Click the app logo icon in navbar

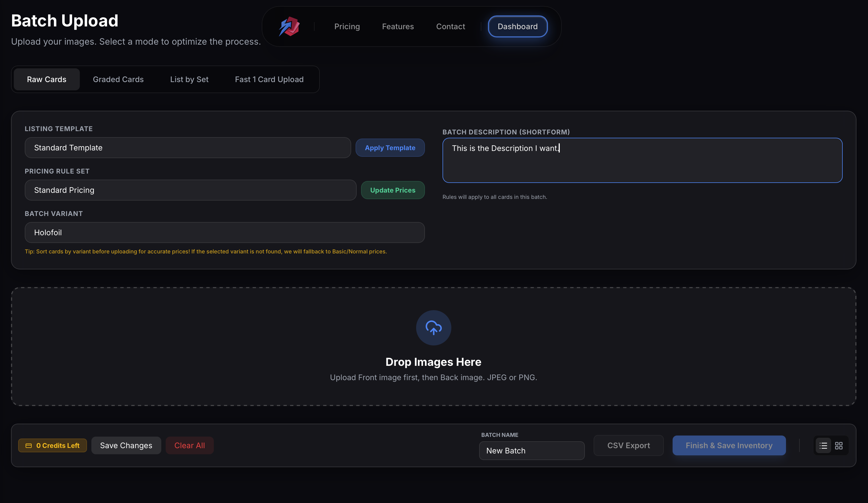pyautogui.click(x=289, y=26)
